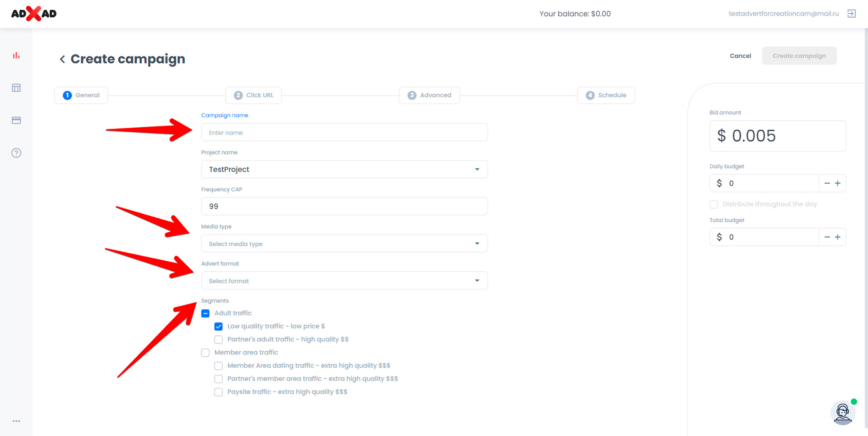Click the AdXAd logo
This screenshot has width=868, height=436.
tap(34, 14)
